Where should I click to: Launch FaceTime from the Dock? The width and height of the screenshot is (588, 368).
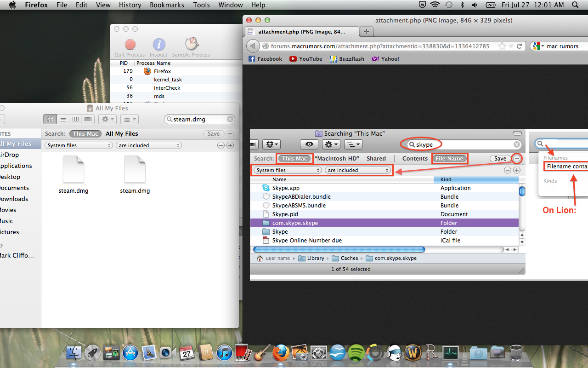pyautogui.click(x=168, y=353)
